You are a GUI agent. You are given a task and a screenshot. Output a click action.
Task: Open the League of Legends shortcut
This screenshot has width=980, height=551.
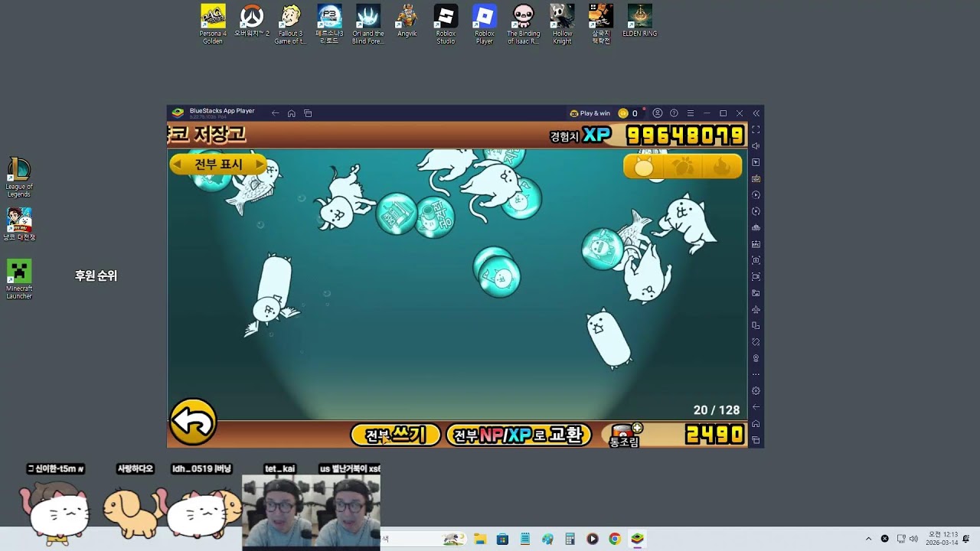[x=19, y=178]
